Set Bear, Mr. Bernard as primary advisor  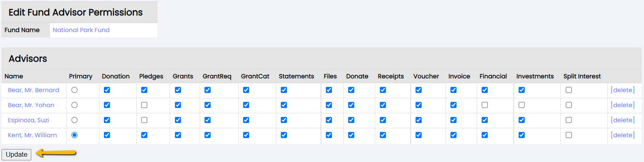[x=74, y=90]
